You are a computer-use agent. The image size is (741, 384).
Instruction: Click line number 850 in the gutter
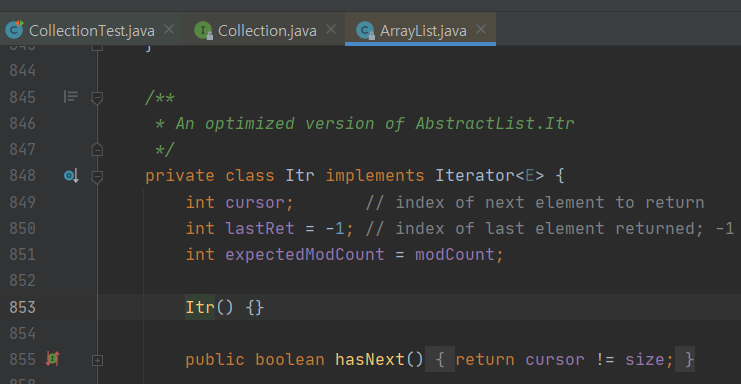(22, 229)
